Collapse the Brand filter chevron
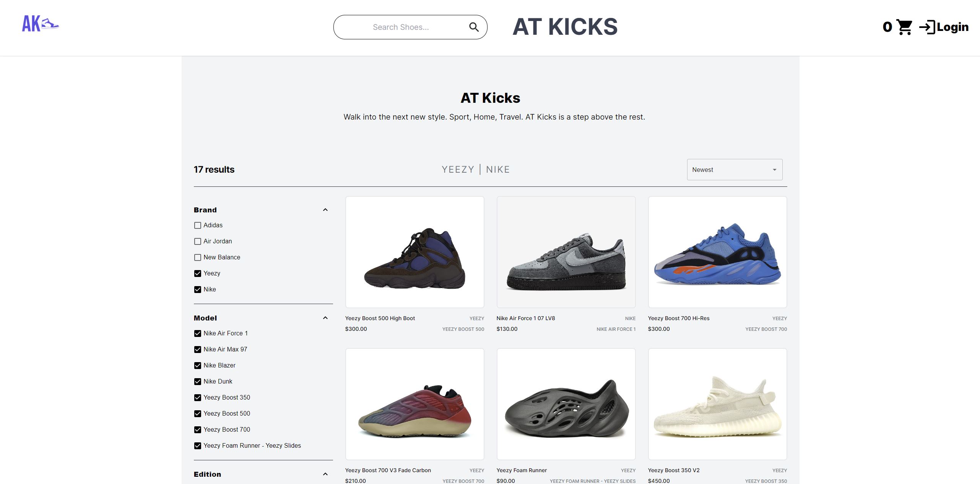 click(325, 210)
